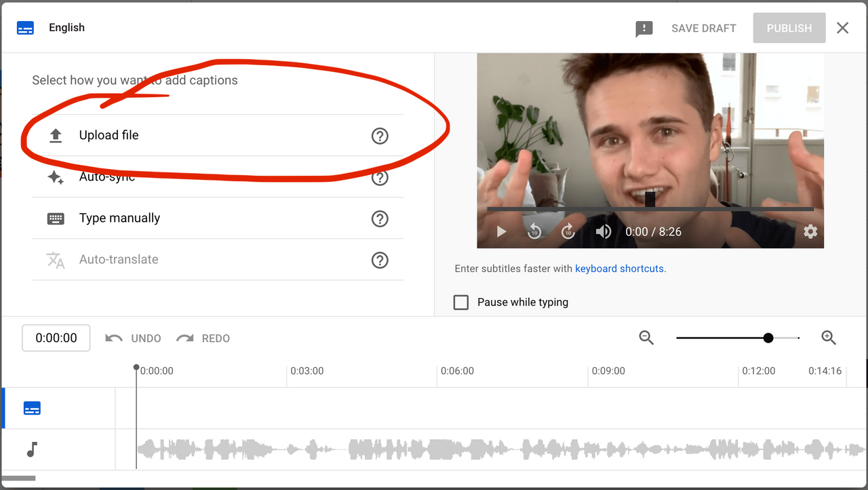Viewport: 868px width, 490px height.
Task: Mute the video with the volume icon
Action: [x=603, y=231]
